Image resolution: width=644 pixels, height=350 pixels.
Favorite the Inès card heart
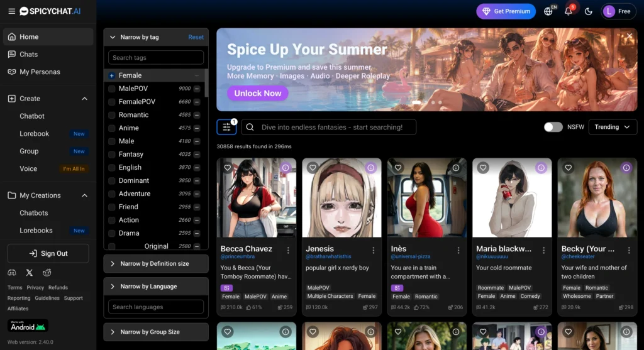398,168
